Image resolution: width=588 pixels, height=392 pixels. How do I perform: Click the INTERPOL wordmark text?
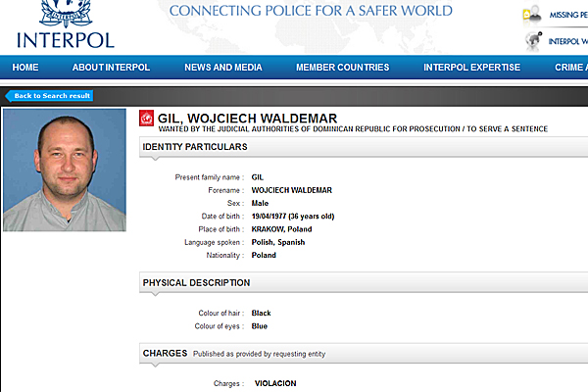click(x=66, y=40)
